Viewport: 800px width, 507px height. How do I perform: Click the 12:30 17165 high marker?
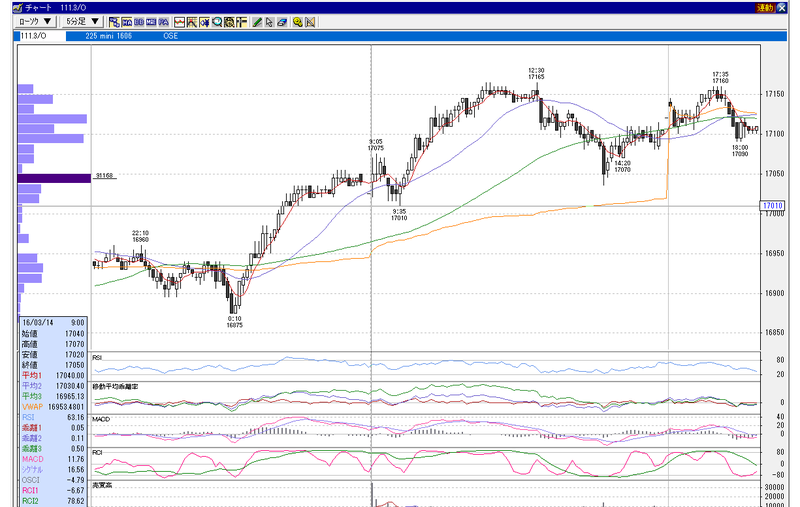click(536, 73)
